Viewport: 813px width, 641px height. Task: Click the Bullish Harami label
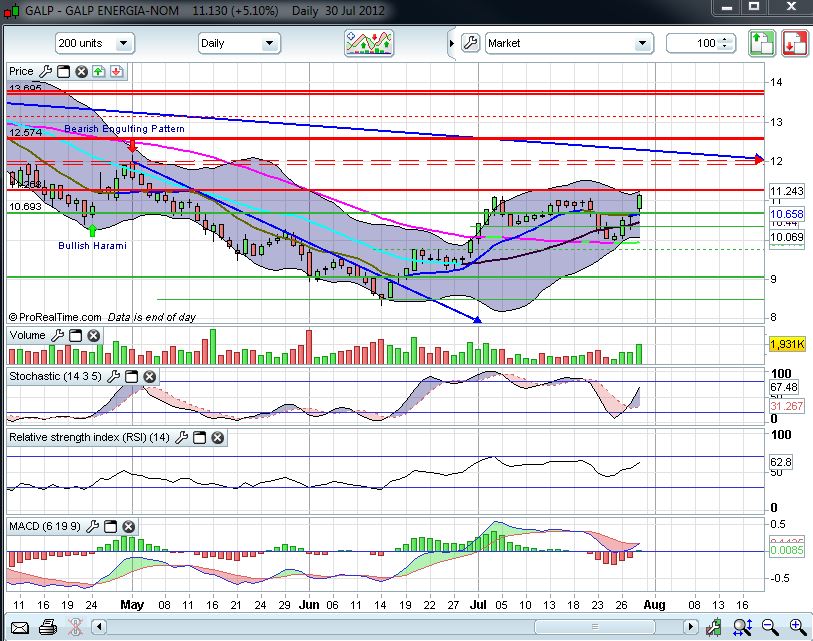click(x=92, y=246)
